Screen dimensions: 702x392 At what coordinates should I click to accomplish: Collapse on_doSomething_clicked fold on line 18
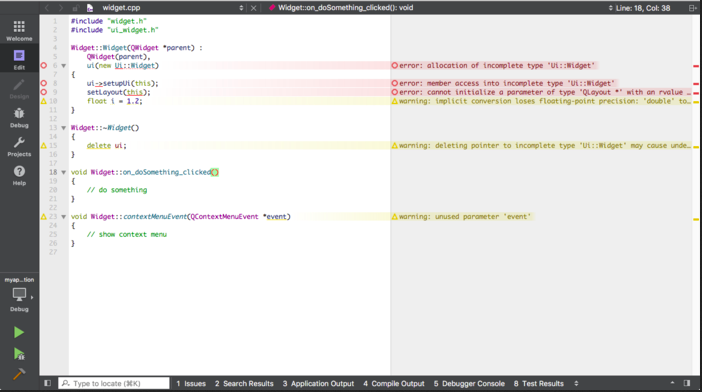(x=64, y=172)
